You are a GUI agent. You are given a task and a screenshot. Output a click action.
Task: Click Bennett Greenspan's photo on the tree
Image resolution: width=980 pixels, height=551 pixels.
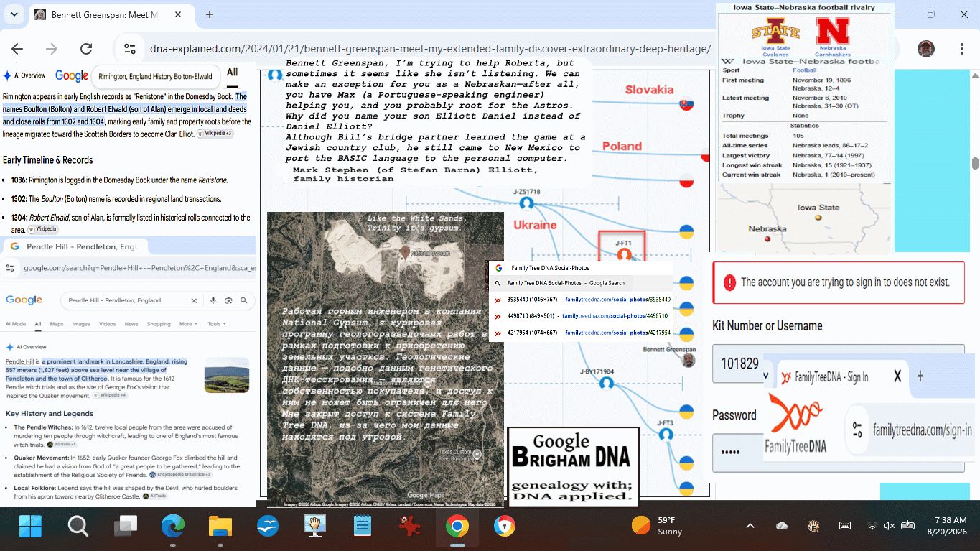(x=688, y=361)
